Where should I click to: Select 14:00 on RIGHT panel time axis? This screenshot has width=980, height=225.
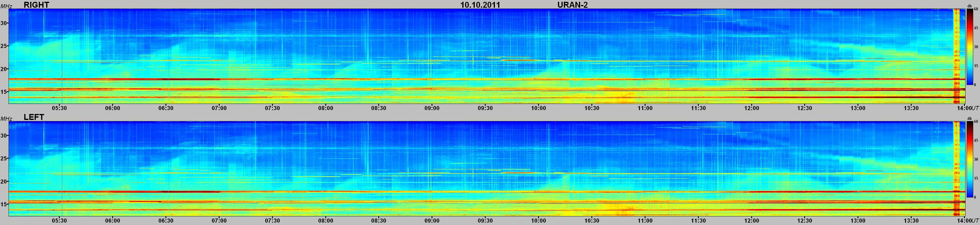coord(964,108)
